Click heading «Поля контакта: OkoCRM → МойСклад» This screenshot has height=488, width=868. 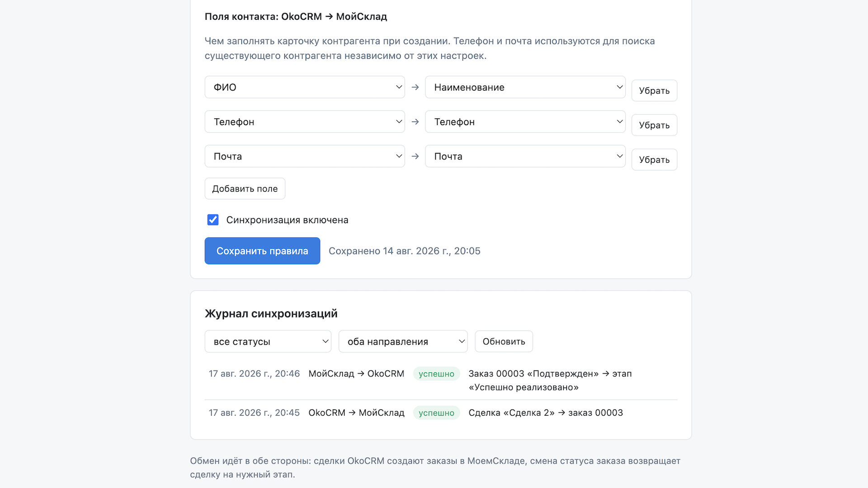296,17
